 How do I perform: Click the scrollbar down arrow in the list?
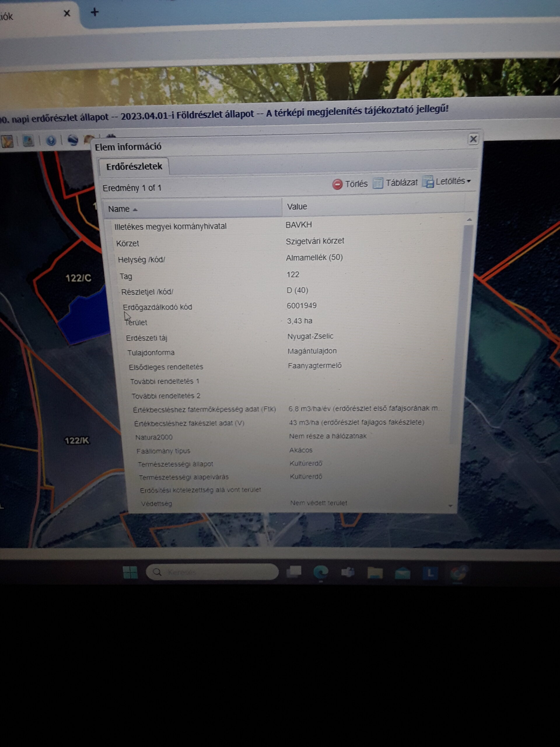[450, 506]
